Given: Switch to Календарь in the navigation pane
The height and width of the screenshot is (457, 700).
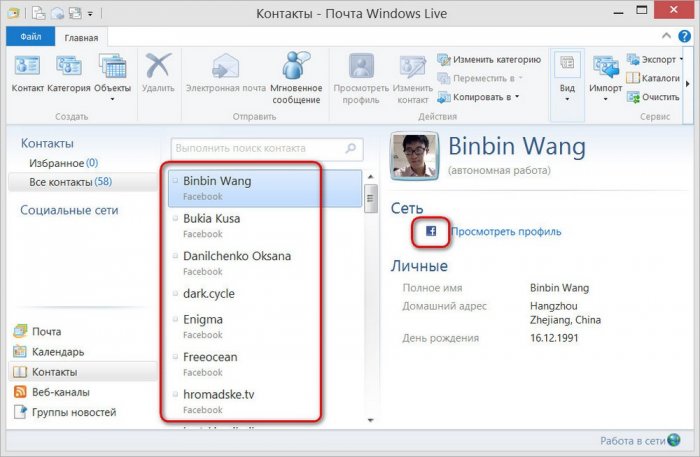Looking at the screenshot, I should click(x=83, y=352).
